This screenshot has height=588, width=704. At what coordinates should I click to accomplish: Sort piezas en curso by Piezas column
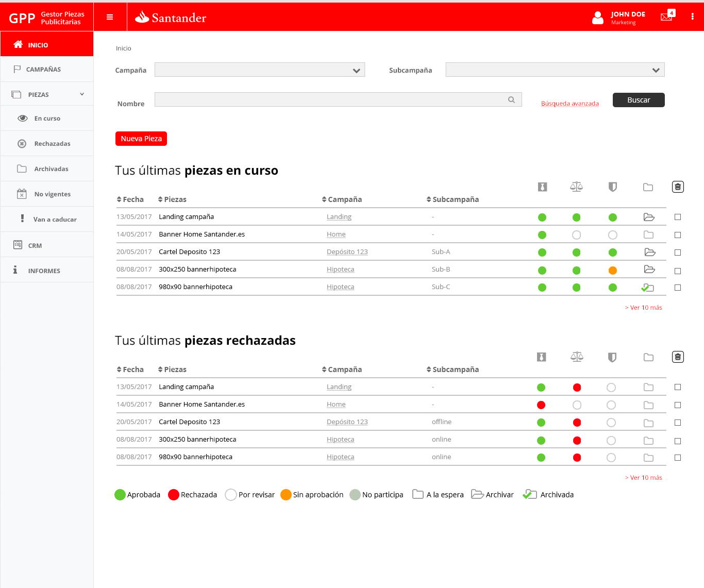click(x=172, y=199)
